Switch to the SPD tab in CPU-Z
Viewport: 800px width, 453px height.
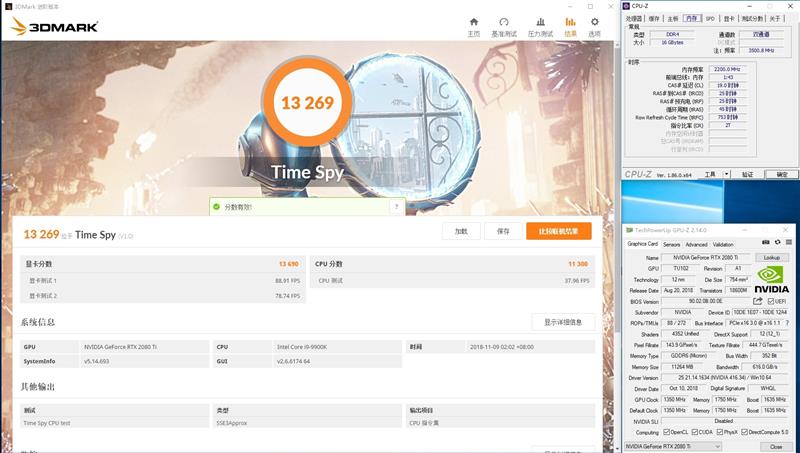(709, 18)
